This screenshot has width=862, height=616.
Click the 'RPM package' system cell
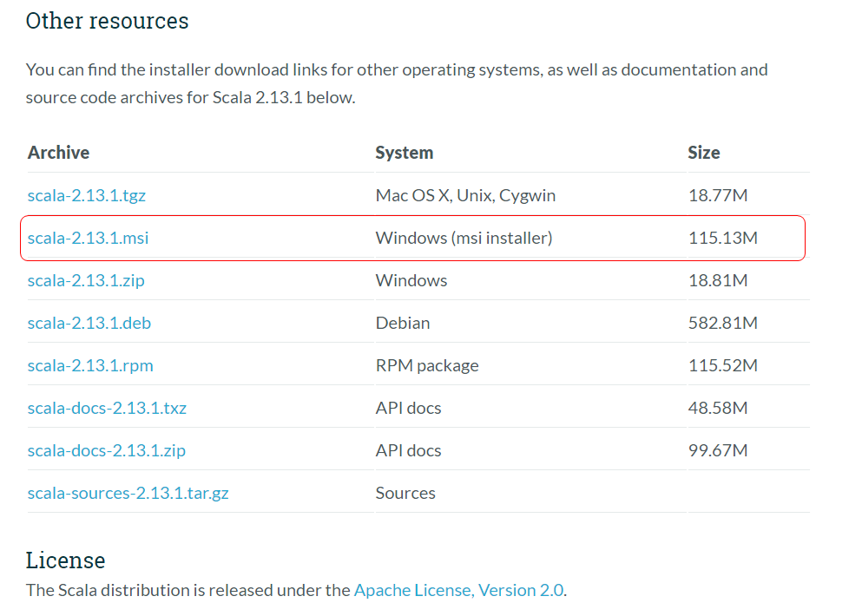coord(427,366)
